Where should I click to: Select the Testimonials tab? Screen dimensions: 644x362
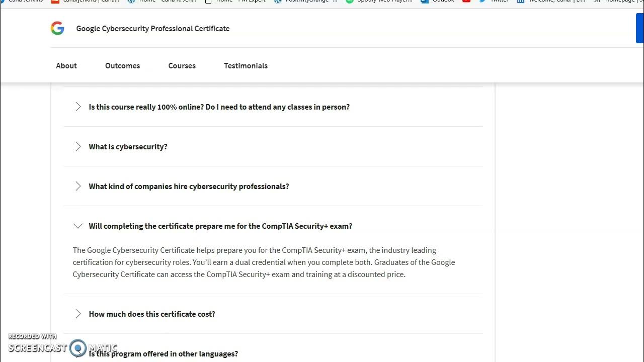pos(246,66)
